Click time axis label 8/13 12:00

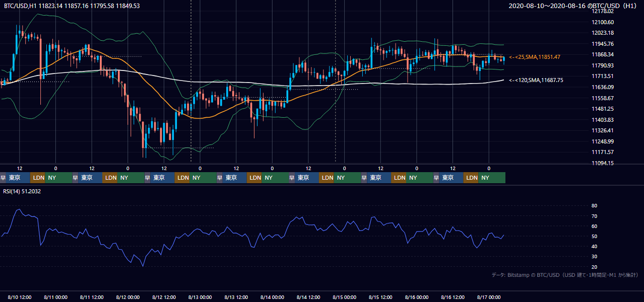tap(236, 297)
